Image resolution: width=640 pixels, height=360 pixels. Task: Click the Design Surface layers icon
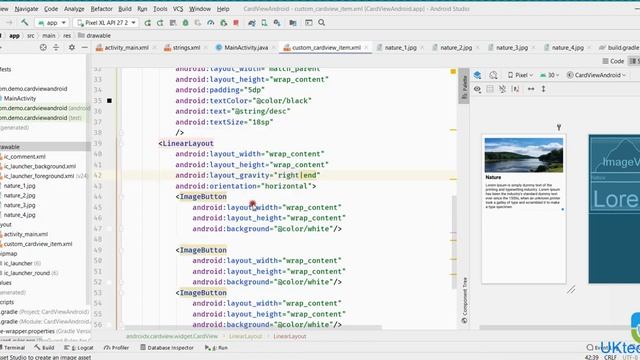point(477,75)
